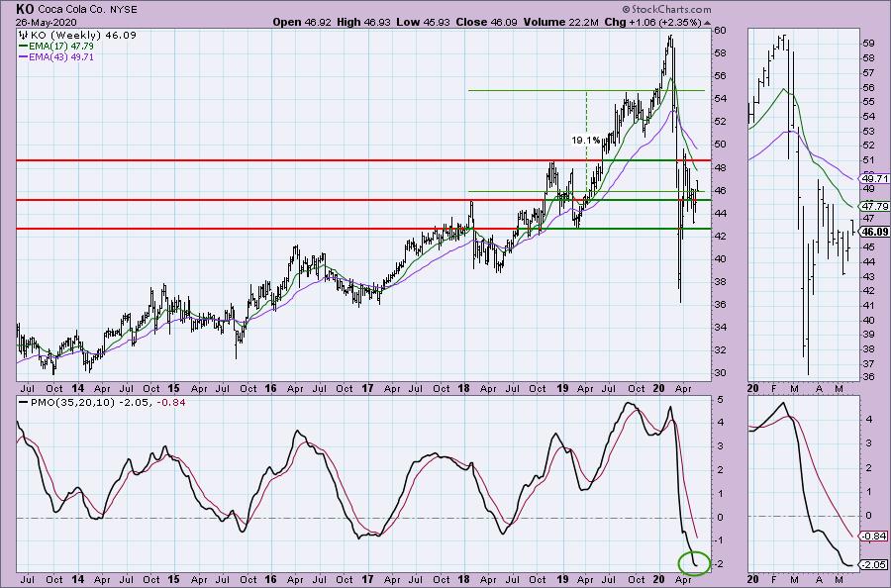Image resolution: width=891 pixels, height=588 pixels.
Task: Click the up triangle beside Chg
Action: (x=707, y=23)
